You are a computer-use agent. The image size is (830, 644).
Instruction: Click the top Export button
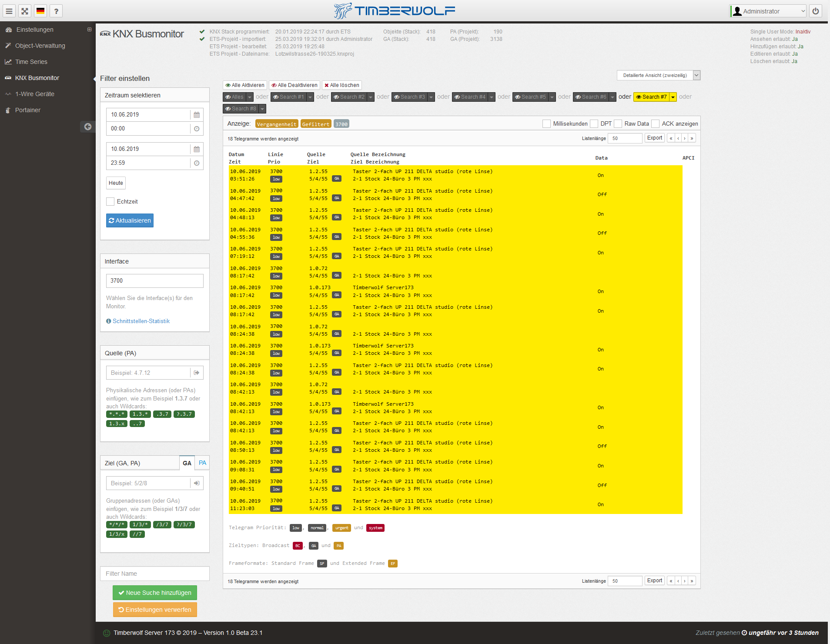click(655, 138)
